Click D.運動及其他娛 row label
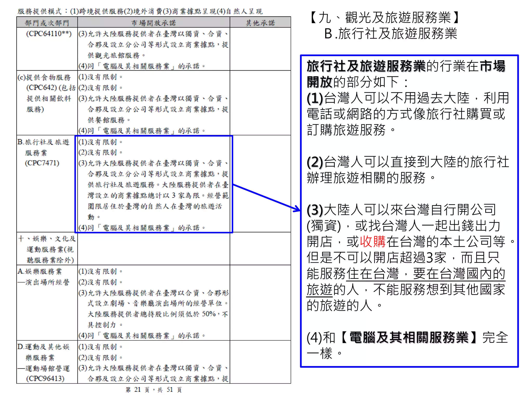This screenshot has height=399, width=532. pos(43,347)
